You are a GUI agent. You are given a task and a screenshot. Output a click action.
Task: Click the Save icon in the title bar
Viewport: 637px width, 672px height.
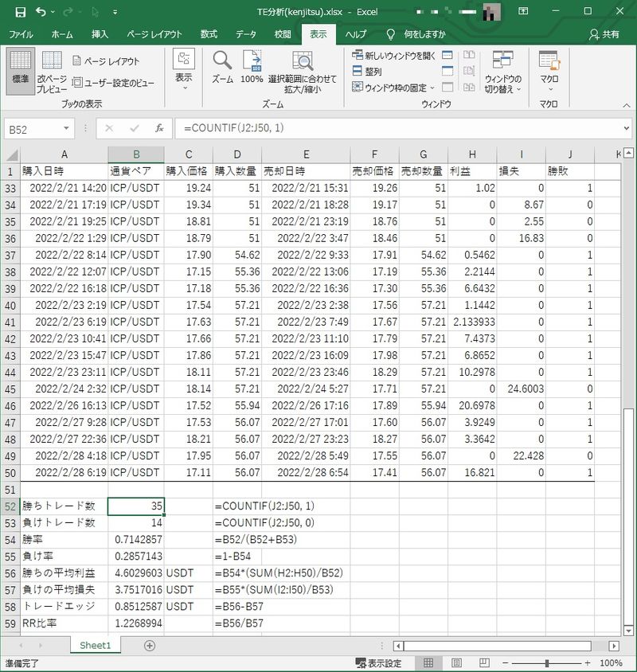coord(21,12)
